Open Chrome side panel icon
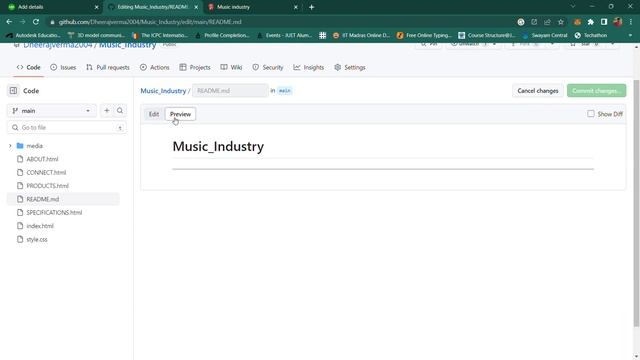Viewport: 640px width, 360px height. [604, 22]
